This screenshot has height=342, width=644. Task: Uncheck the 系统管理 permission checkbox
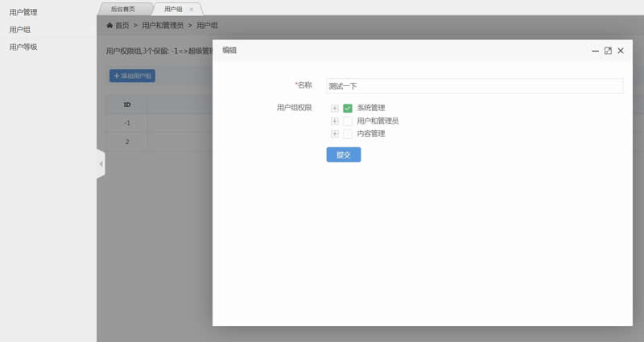[348, 109]
